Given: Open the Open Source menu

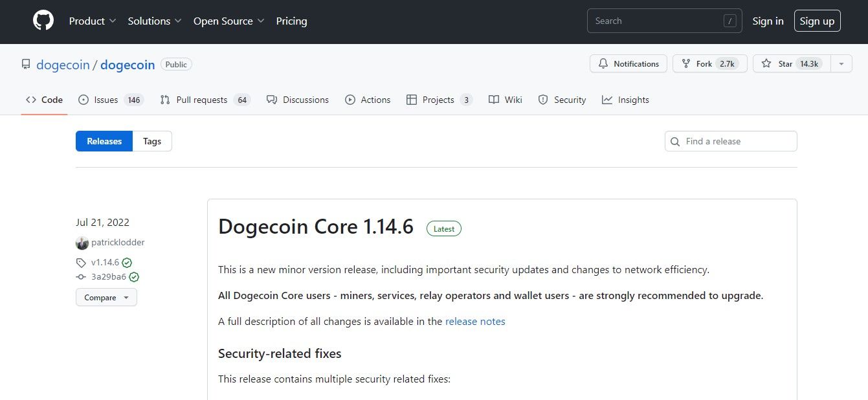Looking at the screenshot, I should (229, 21).
